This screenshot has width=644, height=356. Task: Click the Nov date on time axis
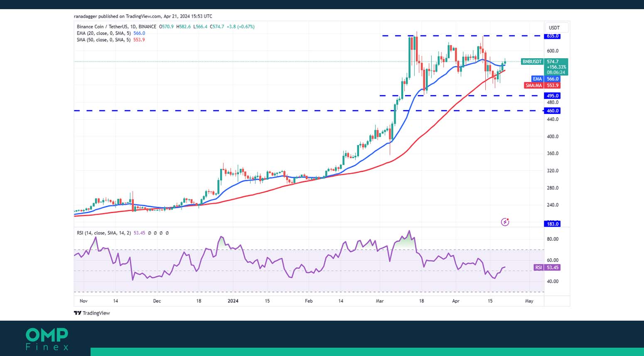[x=84, y=301]
